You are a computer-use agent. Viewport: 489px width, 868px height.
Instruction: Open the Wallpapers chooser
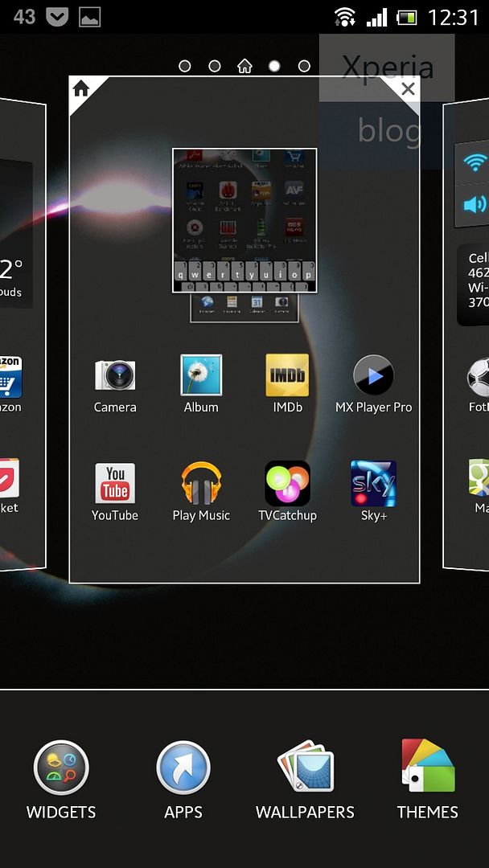tap(305, 780)
